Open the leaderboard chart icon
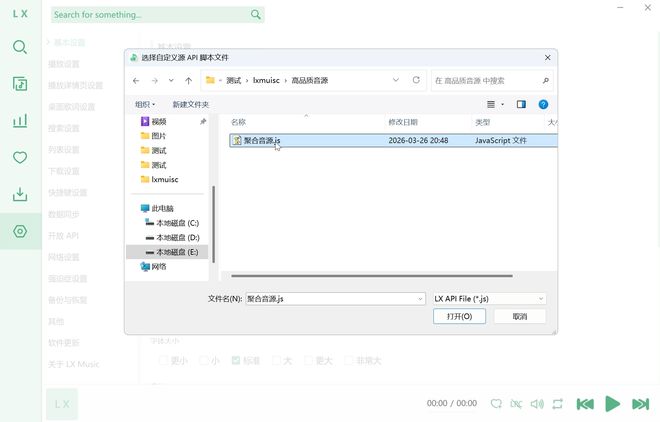The image size is (660, 422). (x=20, y=121)
